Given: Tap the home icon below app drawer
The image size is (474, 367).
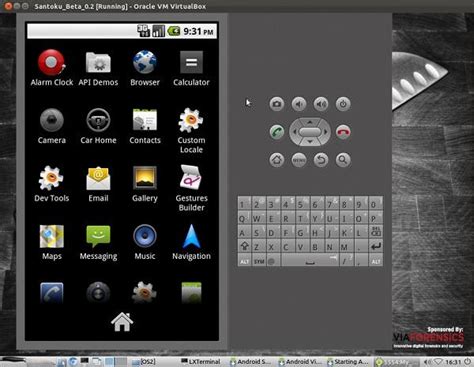Looking at the screenshot, I should (122, 322).
